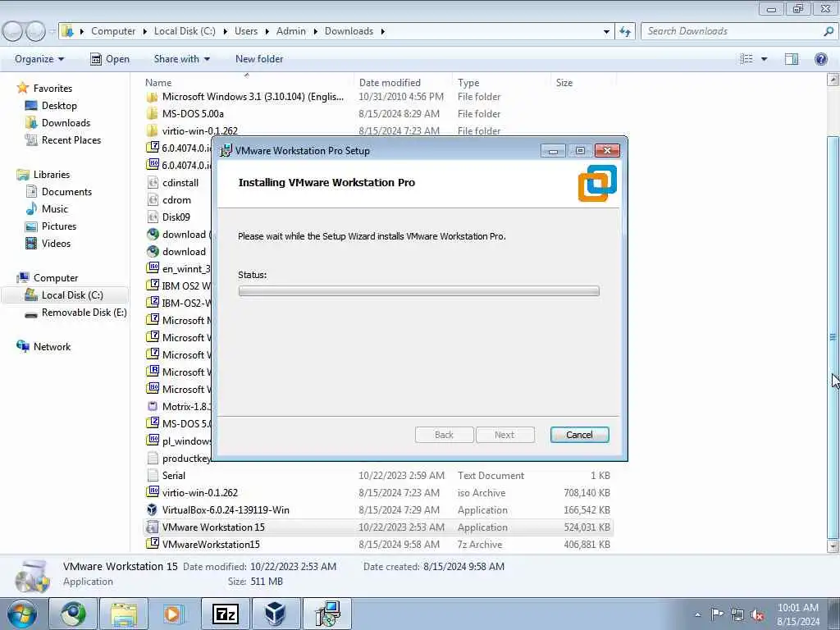Click the VirtualBox installer file icon
This screenshot has height=630, width=840.
(152, 509)
